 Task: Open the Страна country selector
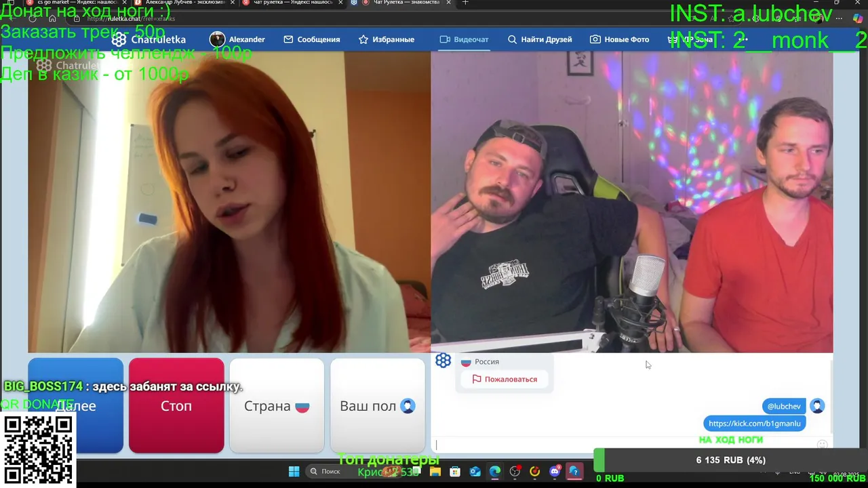277,405
